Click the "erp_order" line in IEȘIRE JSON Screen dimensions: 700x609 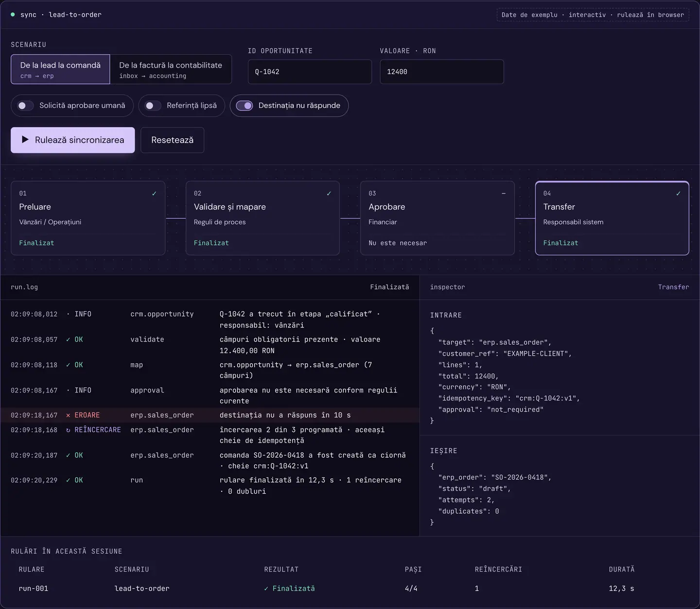tap(495, 478)
